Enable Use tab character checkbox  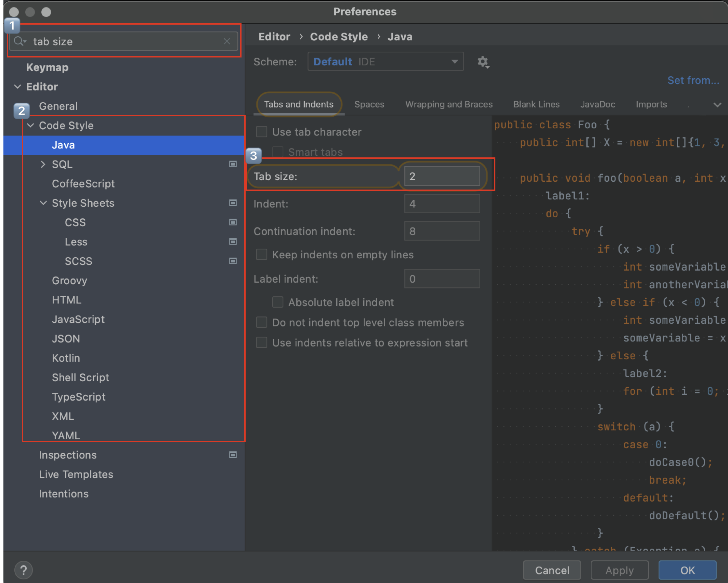coord(262,132)
